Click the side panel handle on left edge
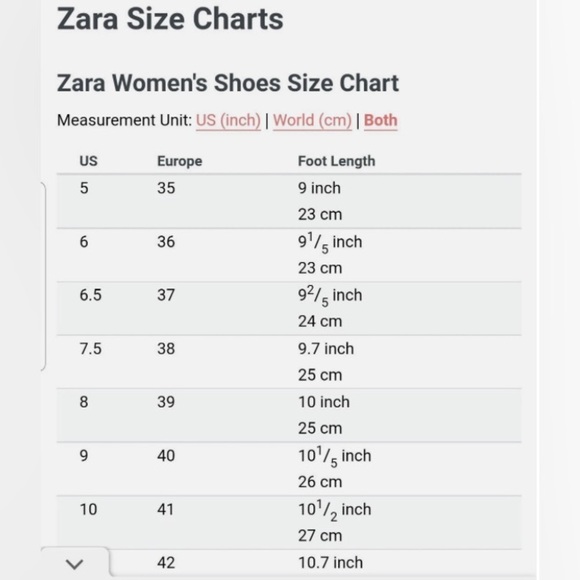Image resolution: width=580 pixels, height=580 pixels. [x=43, y=276]
